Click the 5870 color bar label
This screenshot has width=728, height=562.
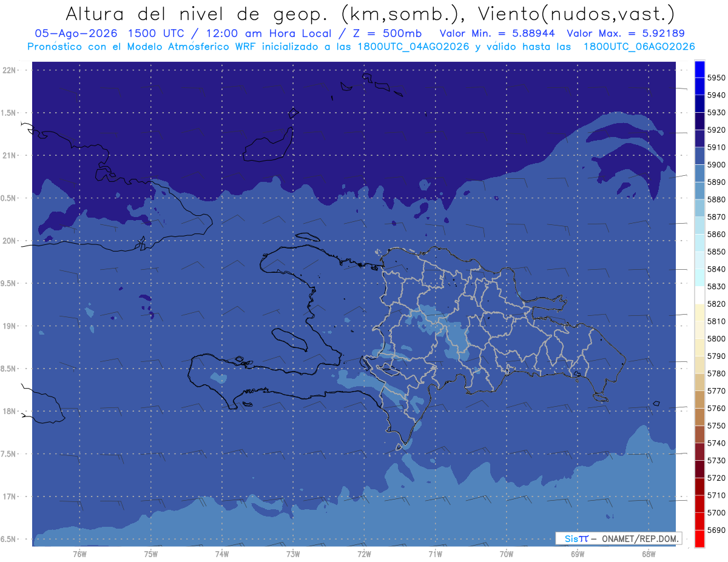pos(716,217)
